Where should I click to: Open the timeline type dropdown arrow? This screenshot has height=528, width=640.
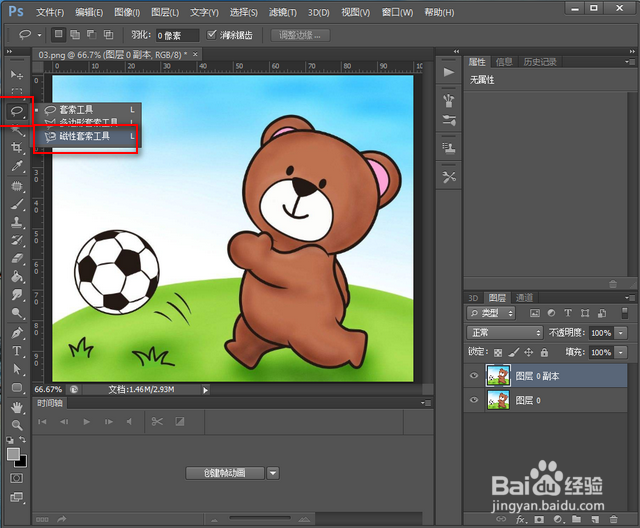pyautogui.click(x=273, y=473)
